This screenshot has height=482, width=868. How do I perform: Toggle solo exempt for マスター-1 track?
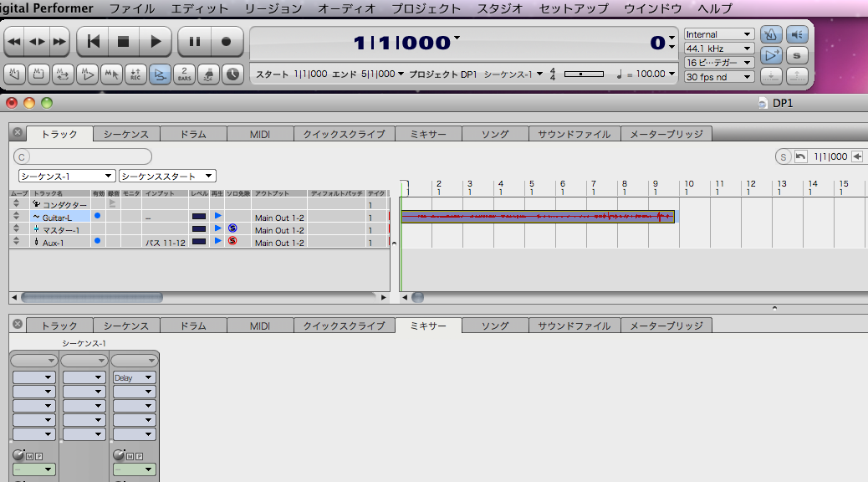[x=232, y=228]
